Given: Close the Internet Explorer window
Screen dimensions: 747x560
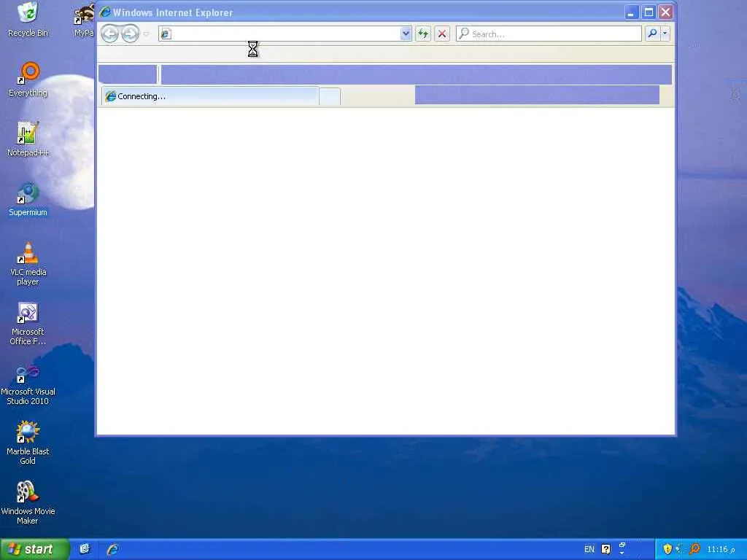Looking at the screenshot, I should pyautogui.click(x=665, y=12).
